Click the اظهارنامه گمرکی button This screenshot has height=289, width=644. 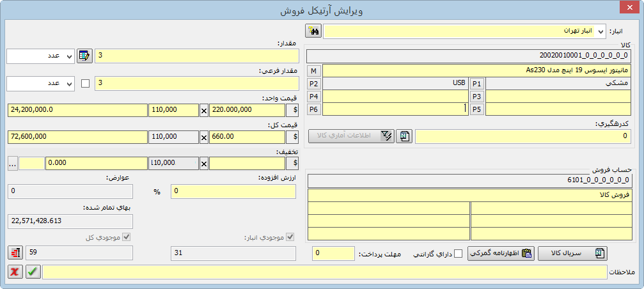(x=501, y=253)
